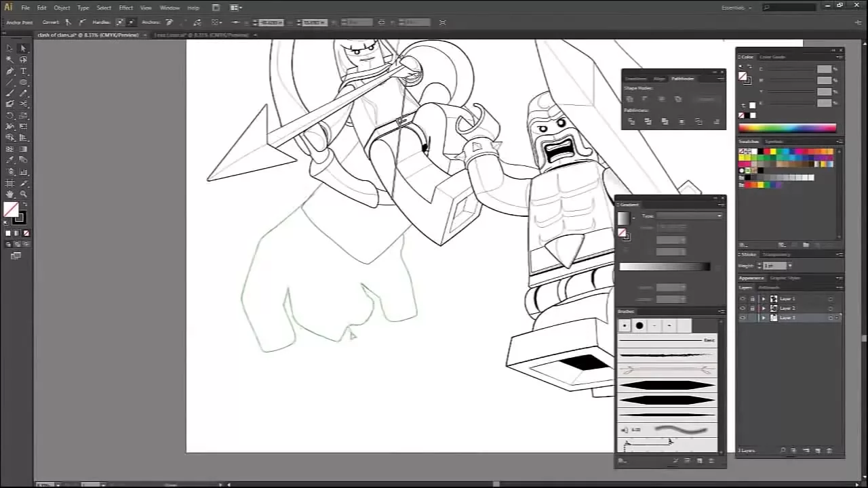Click delete layer trash icon in Layers panel
868x488 pixels.
(829, 450)
